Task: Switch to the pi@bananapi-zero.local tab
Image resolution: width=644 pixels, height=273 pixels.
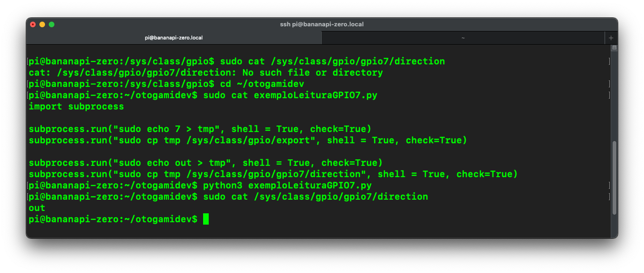Action: click(x=174, y=38)
